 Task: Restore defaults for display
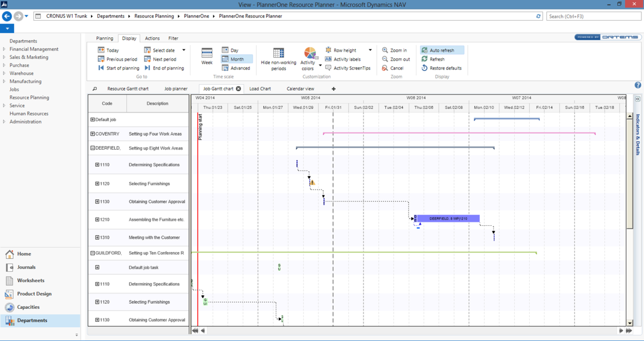[441, 68]
